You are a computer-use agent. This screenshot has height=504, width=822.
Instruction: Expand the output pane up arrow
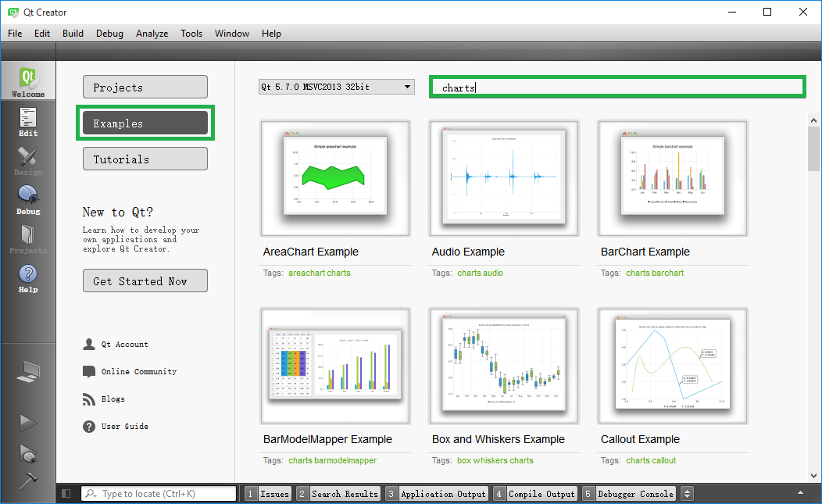point(800,492)
